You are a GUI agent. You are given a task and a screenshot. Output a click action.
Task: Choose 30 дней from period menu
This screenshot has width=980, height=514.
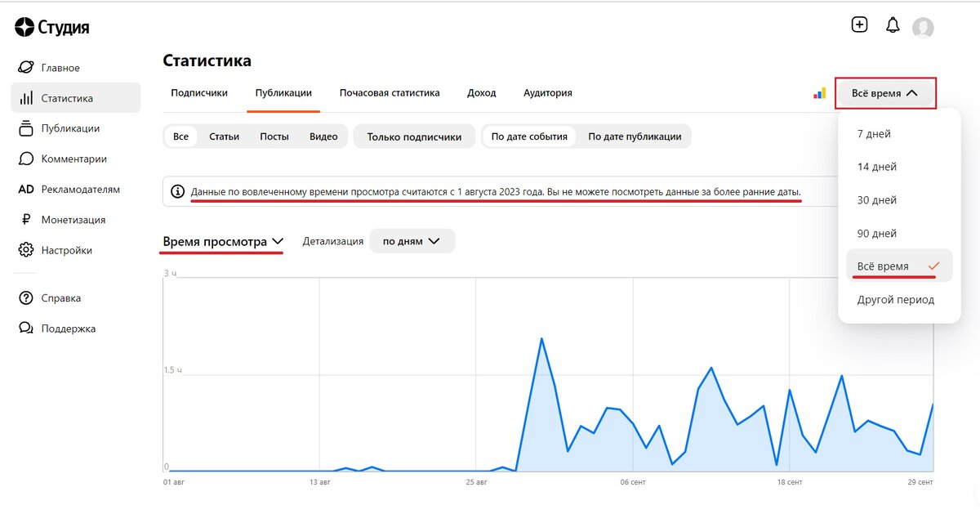coord(877,200)
